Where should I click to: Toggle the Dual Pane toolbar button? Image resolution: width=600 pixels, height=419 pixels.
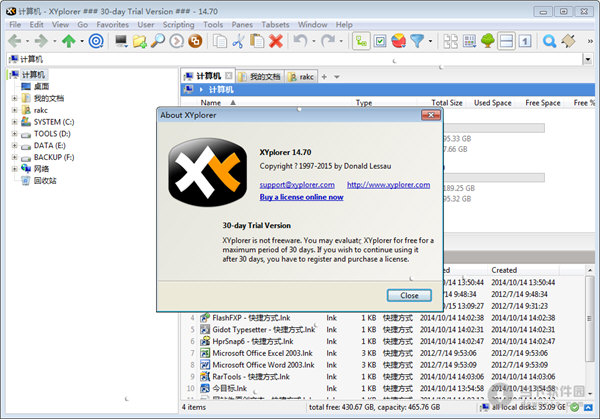pyautogui.click(x=506, y=41)
